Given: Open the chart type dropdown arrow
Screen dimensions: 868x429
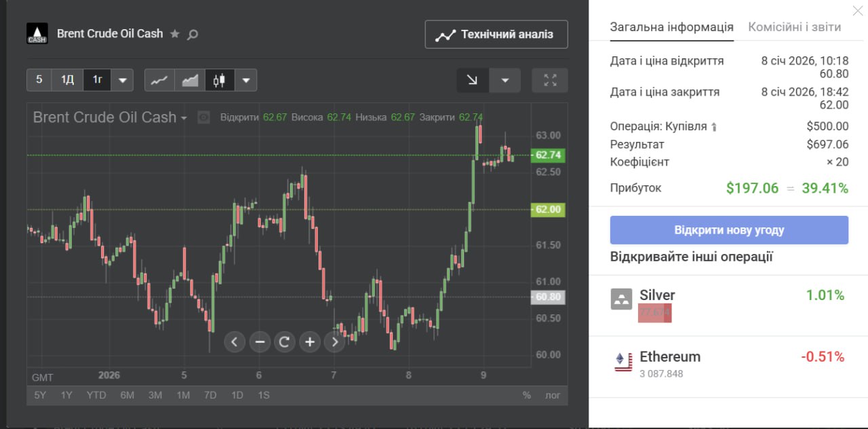Looking at the screenshot, I should (245, 80).
